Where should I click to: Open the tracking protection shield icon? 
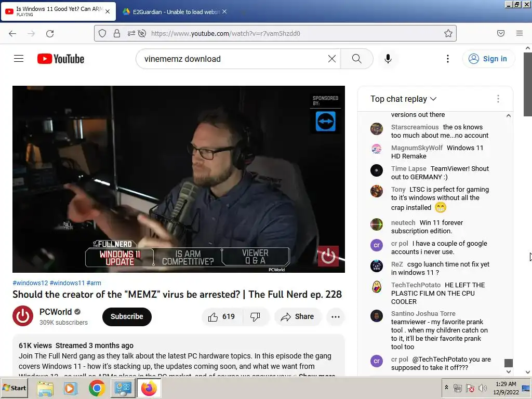pyautogui.click(x=102, y=33)
